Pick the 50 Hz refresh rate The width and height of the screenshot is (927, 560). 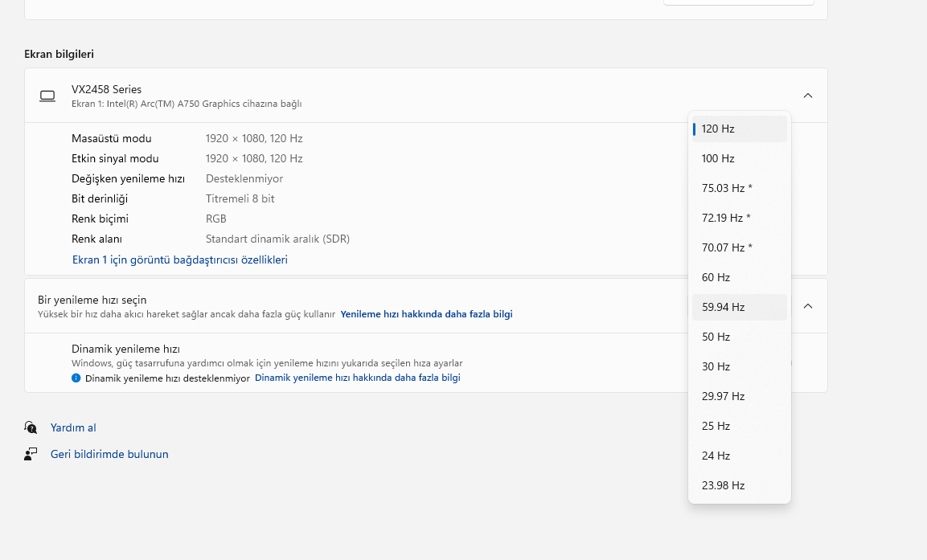(x=740, y=337)
